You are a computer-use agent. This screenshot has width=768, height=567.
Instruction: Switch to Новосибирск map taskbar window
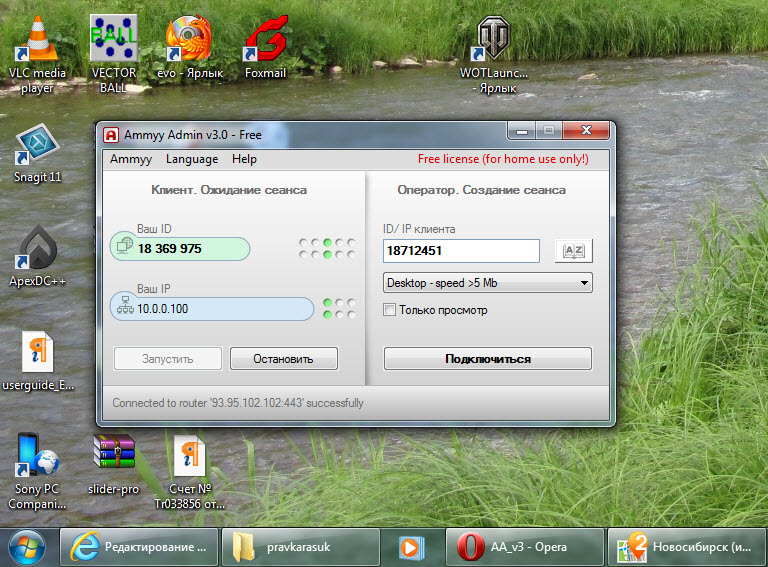[688, 547]
